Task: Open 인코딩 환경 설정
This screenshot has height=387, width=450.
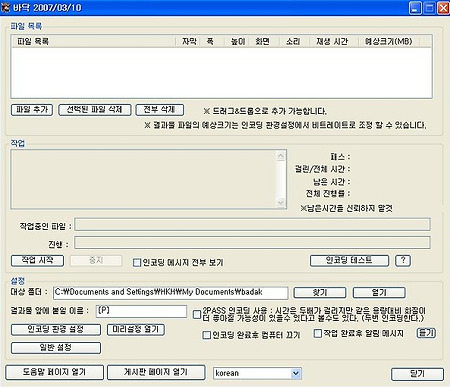Action: click(56, 329)
